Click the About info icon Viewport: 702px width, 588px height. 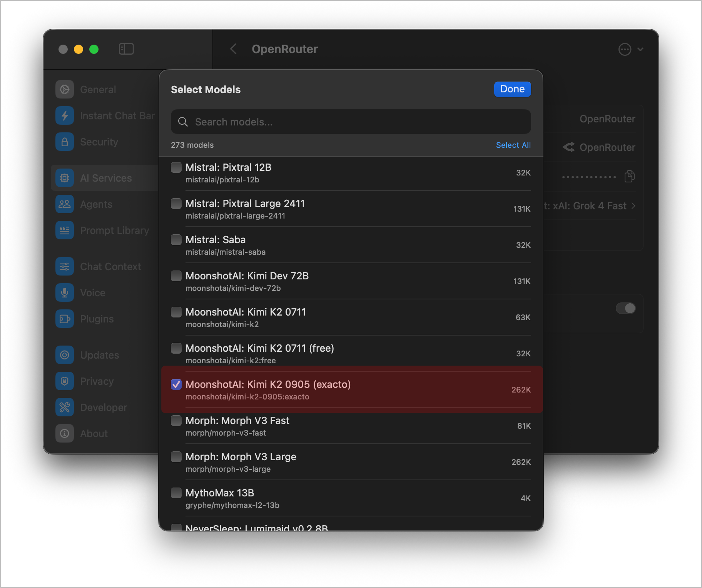point(65,434)
